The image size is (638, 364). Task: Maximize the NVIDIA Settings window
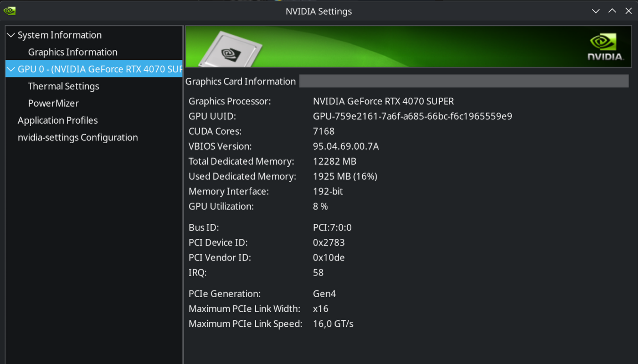(x=612, y=11)
